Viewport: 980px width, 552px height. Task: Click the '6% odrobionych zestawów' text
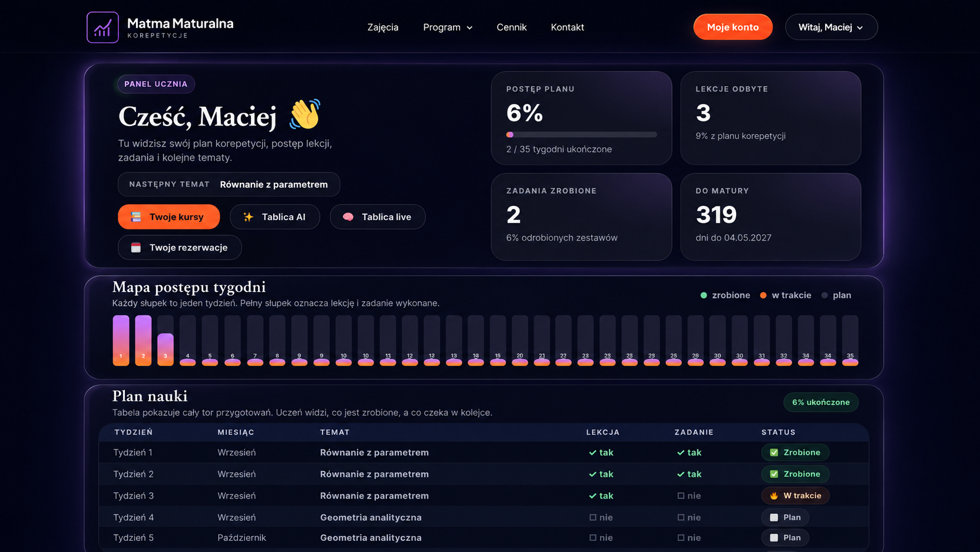[x=562, y=238]
